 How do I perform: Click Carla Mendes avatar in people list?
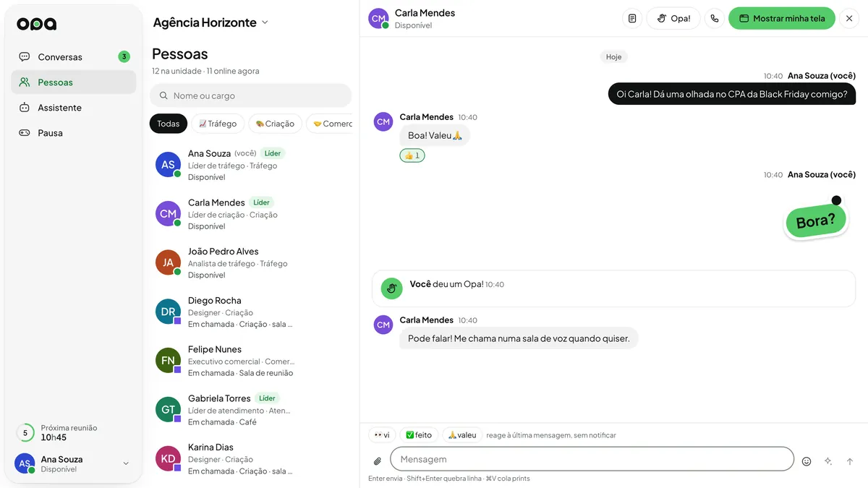click(168, 214)
